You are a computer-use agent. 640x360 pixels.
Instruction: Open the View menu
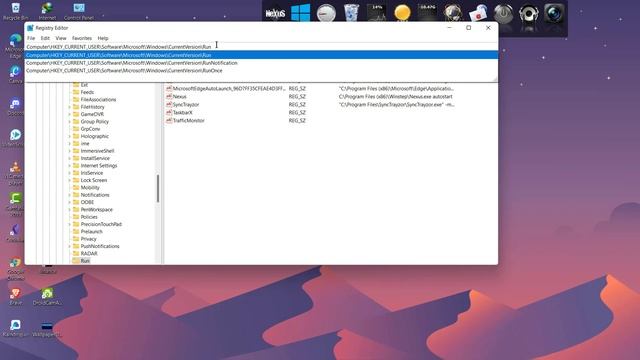tap(61, 38)
